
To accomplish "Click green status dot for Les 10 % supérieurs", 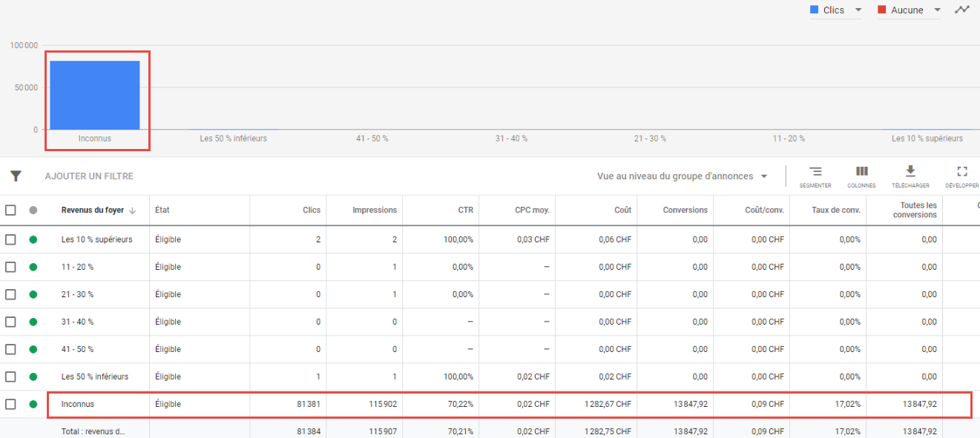I will click(x=33, y=239).
